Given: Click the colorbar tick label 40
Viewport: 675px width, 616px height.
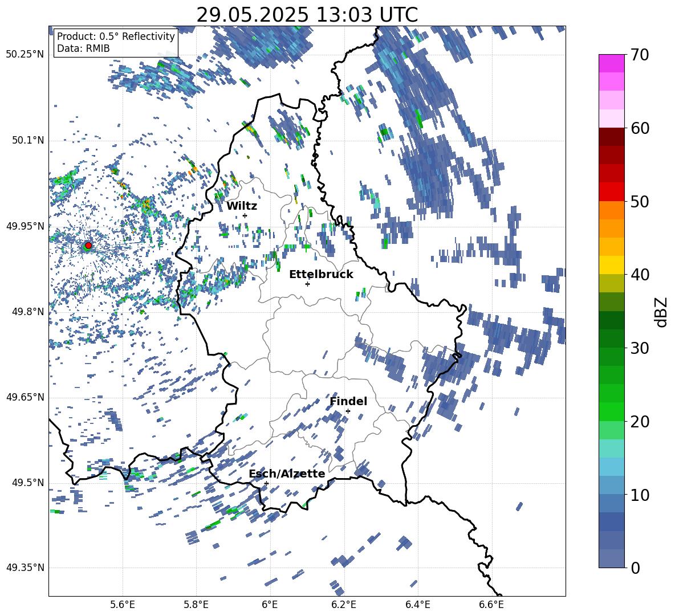Looking at the screenshot, I should coord(640,275).
